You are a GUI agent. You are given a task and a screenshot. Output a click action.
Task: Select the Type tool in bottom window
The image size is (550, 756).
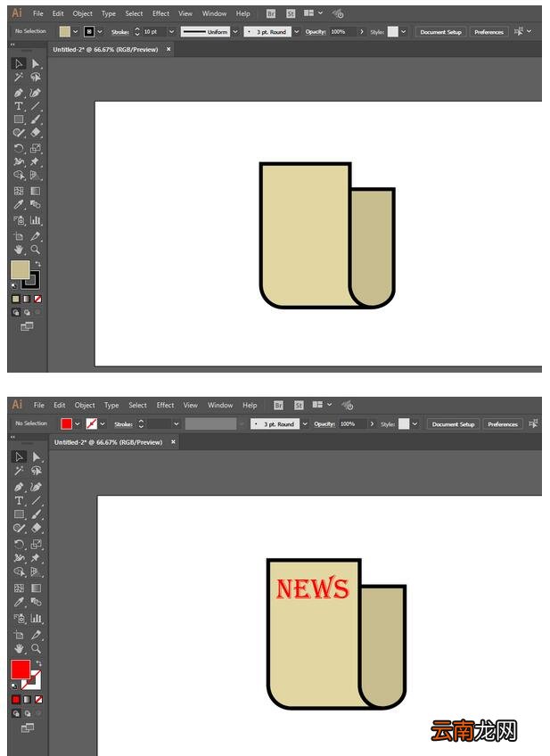click(x=19, y=500)
